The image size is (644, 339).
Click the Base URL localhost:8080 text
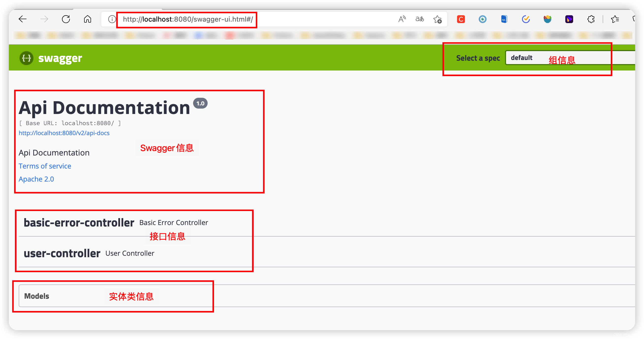[70, 123]
